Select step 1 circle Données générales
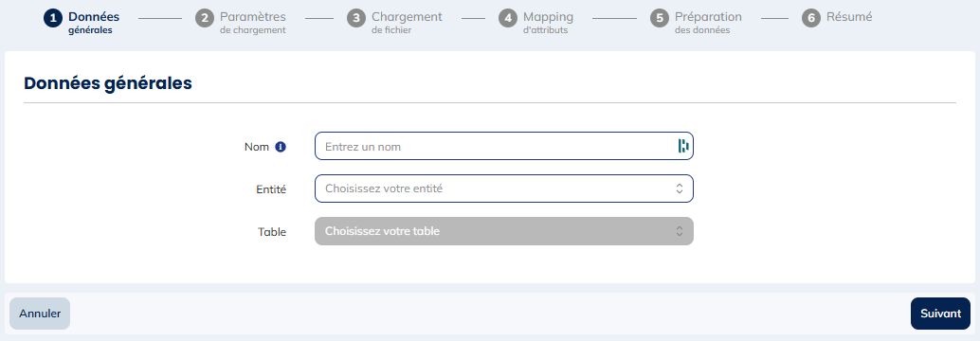This screenshot has width=980, height=341. tap(53, 18)
